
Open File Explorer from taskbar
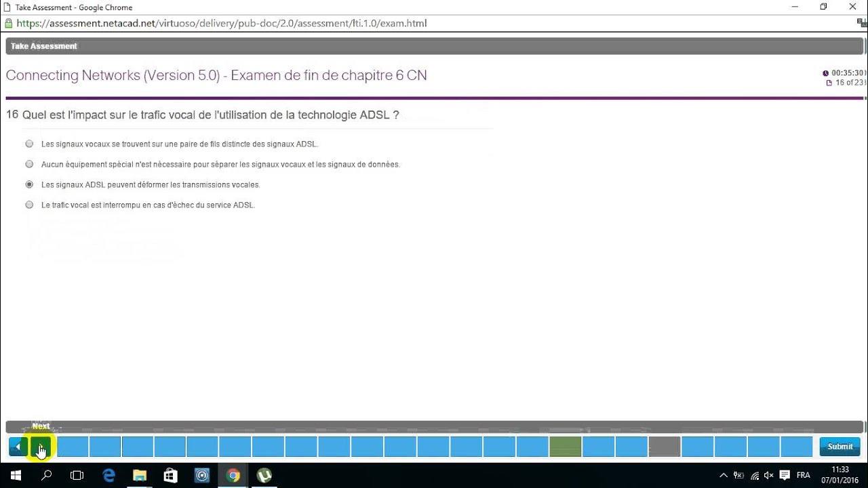[x=140, y=475]
